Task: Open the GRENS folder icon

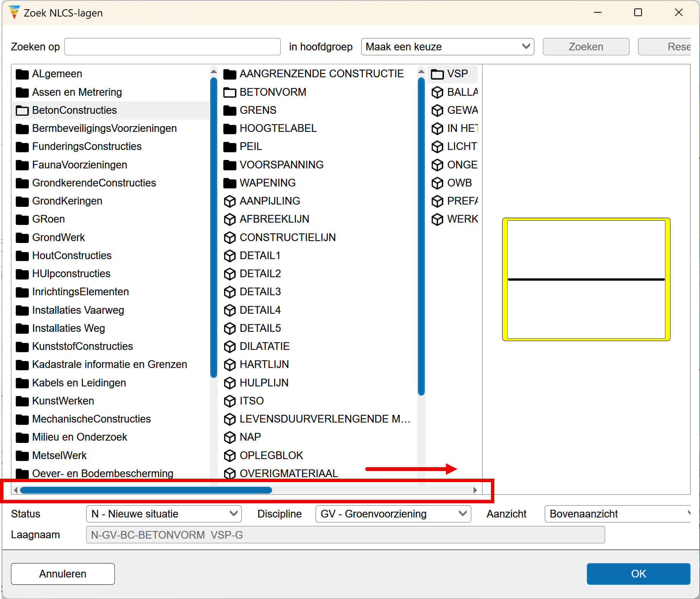Action: [x=230, y=110]
